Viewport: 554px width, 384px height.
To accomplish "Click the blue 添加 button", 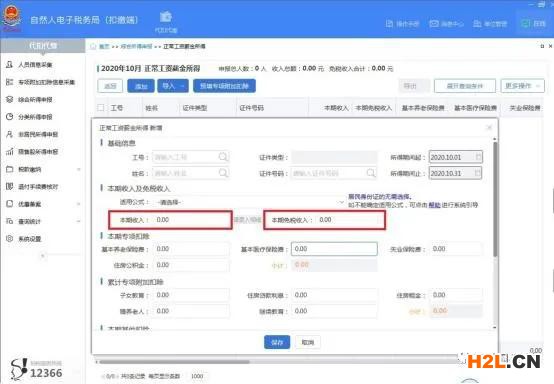I will pos(141,86).
